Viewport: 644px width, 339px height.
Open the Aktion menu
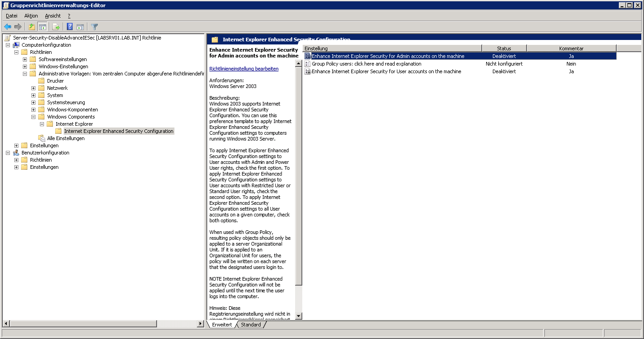click(x=31, y=16)
